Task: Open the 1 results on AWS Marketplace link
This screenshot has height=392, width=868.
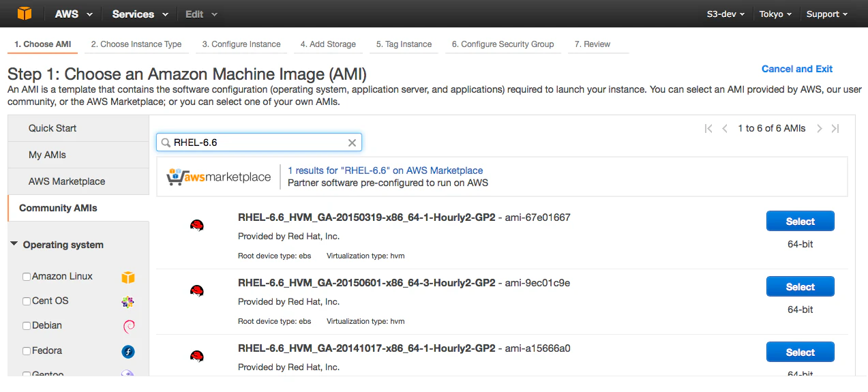Action: pos(385,170)
